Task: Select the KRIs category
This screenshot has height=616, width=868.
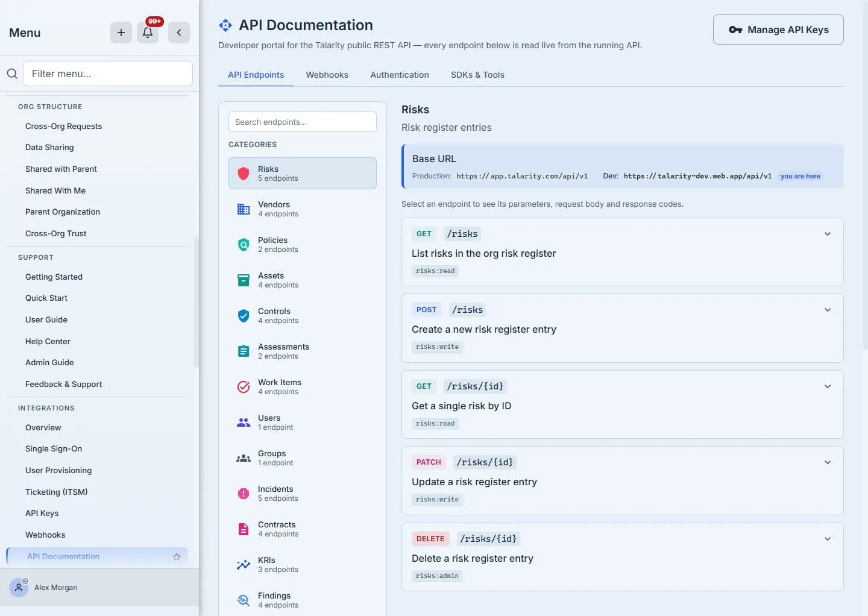Action: pyautogui.click(x=303, y=565)
